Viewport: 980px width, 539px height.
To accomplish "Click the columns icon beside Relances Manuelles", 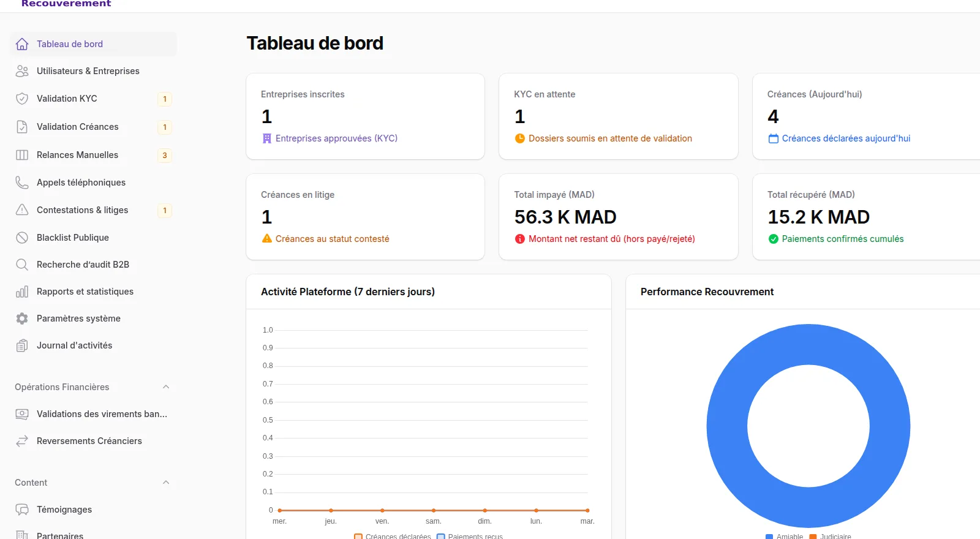I will pos(22,155).
